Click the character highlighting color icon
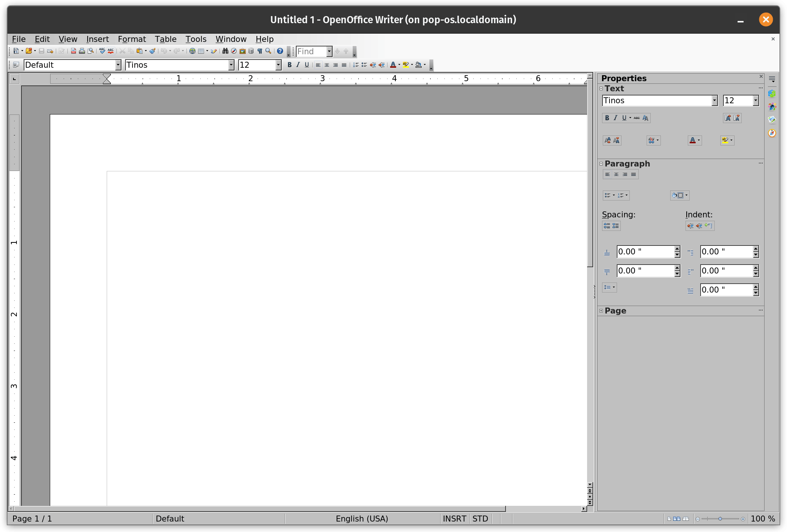Viewport: 787px width, 532px height. pos(725,140)
